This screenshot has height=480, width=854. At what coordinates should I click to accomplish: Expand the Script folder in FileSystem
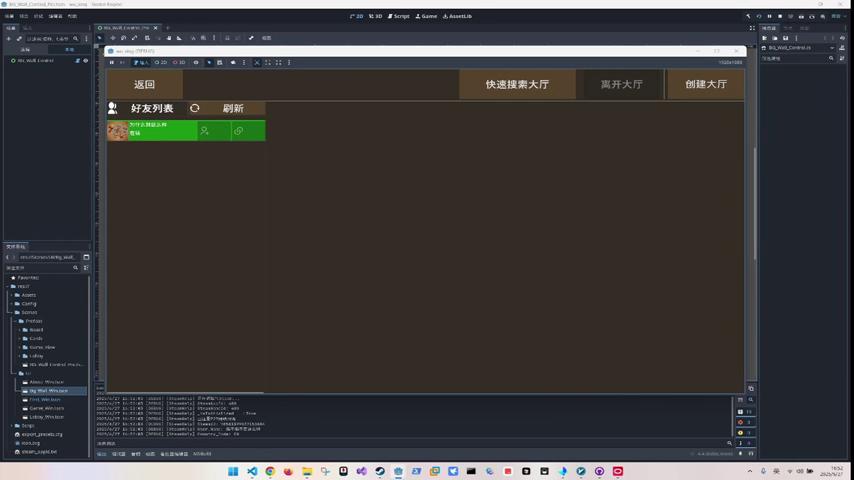(11, 426)
